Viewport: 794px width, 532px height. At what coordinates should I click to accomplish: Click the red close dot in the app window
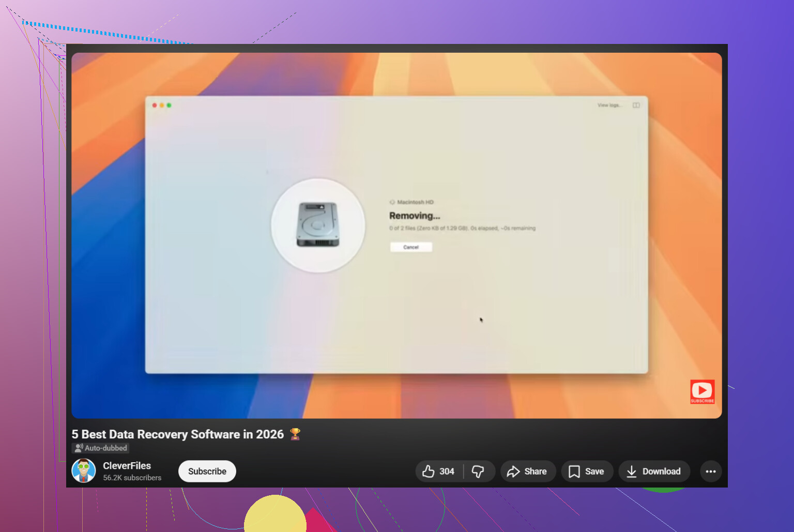tap(155, 105)
